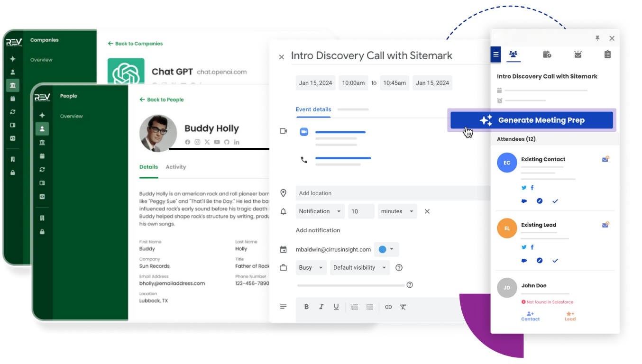Open the Details tab for Buddy Holly
This screenshot has height=364, width=642.
coord(148,167)
